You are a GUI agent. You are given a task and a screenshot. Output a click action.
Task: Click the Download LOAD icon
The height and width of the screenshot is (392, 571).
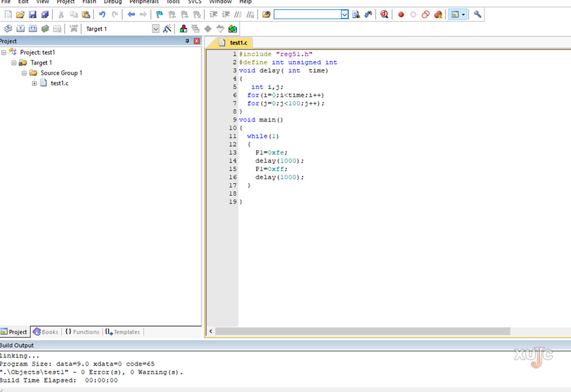pyautogui.click(x=74, y=29)
